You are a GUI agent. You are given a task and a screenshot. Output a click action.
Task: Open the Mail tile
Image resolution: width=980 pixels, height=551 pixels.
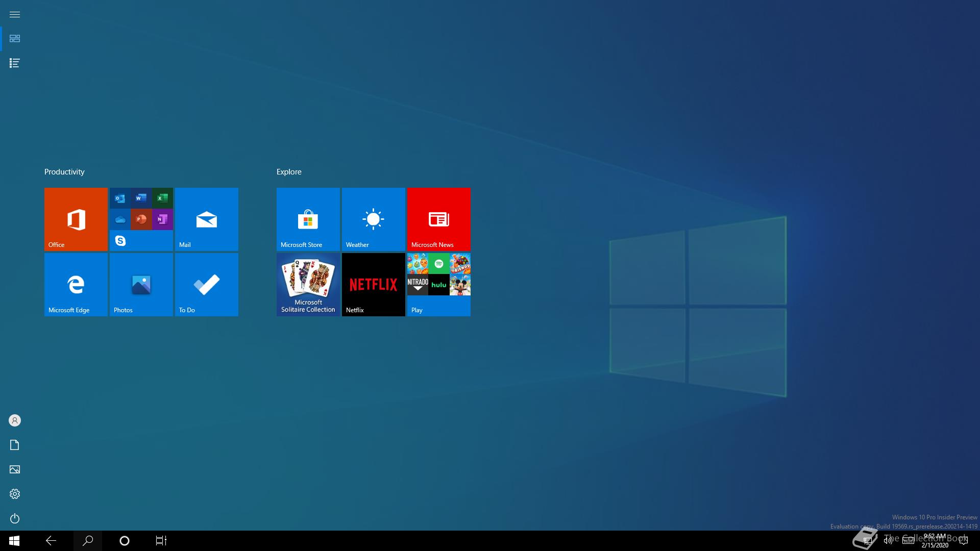[x=207, y=219]
